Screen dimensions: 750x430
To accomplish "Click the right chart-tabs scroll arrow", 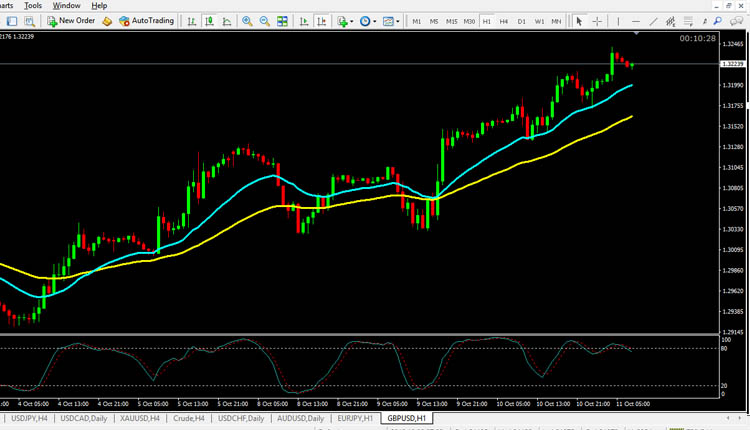I will (741, 418).
